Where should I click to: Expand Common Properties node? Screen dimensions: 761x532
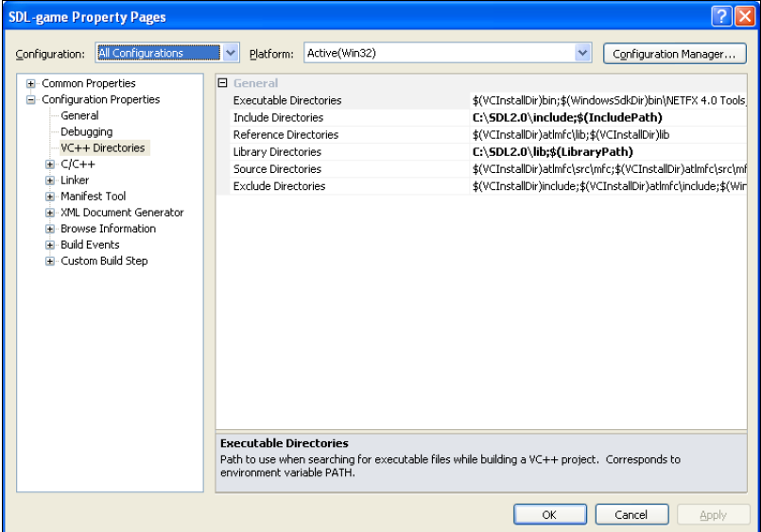point(30,83)
